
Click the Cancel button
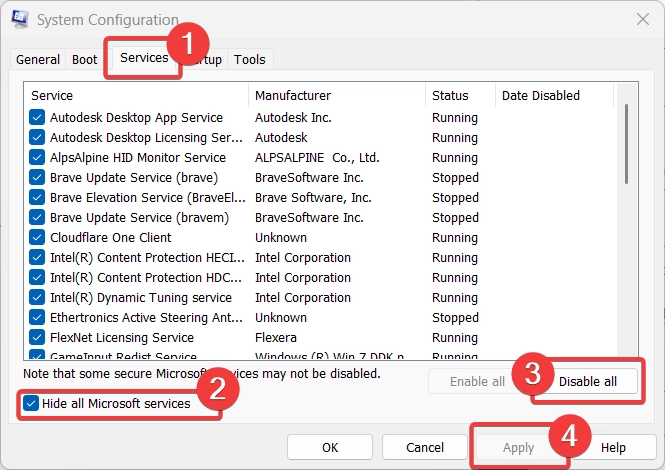pyautogui.click(x=425, y=448)
